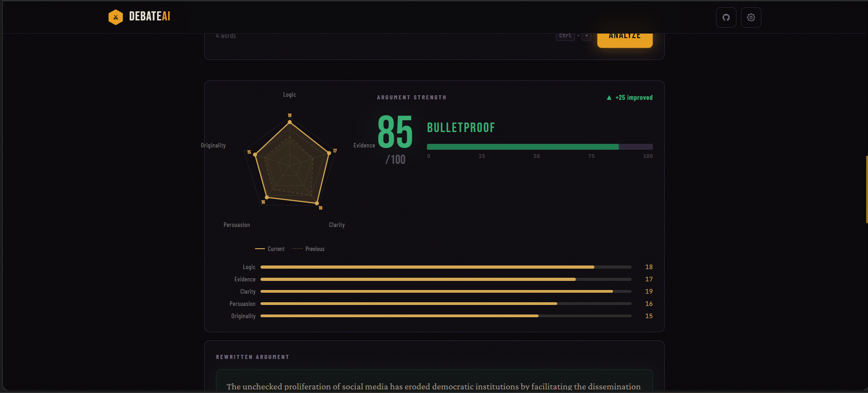Screen dimensions: 868x393
Task: Click the Clarity axis label on the radar chart
Action: (337, 225)
